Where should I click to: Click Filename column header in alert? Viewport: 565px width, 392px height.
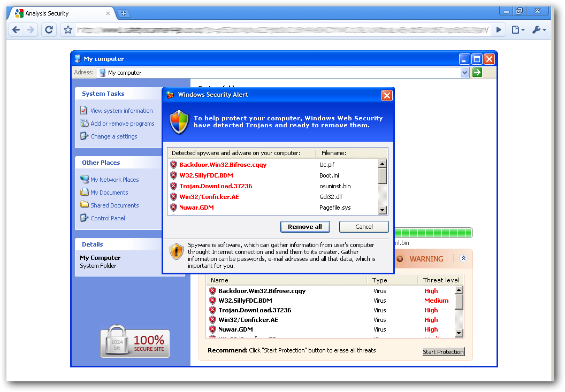pyautogui.click(x=334, y=153)
